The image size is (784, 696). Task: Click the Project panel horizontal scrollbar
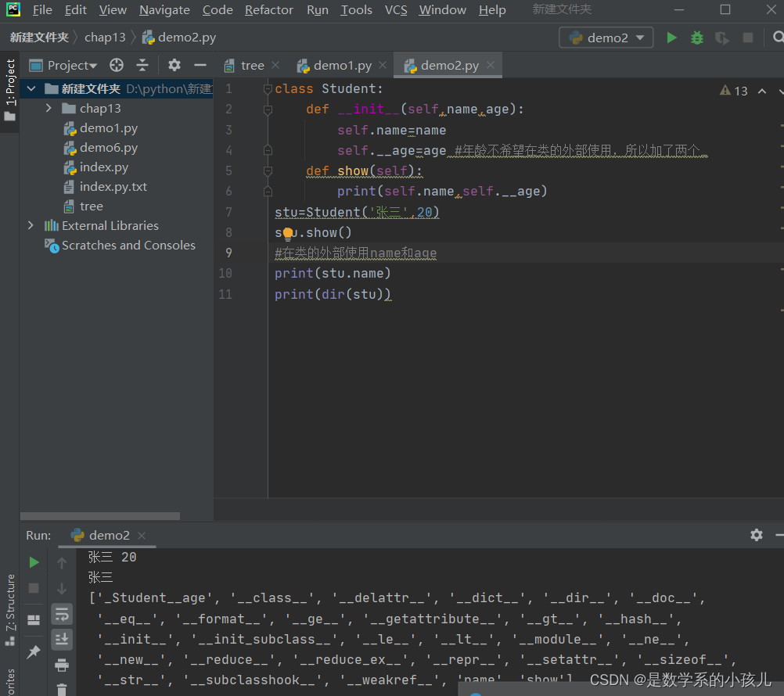click(x=100, y=515)
